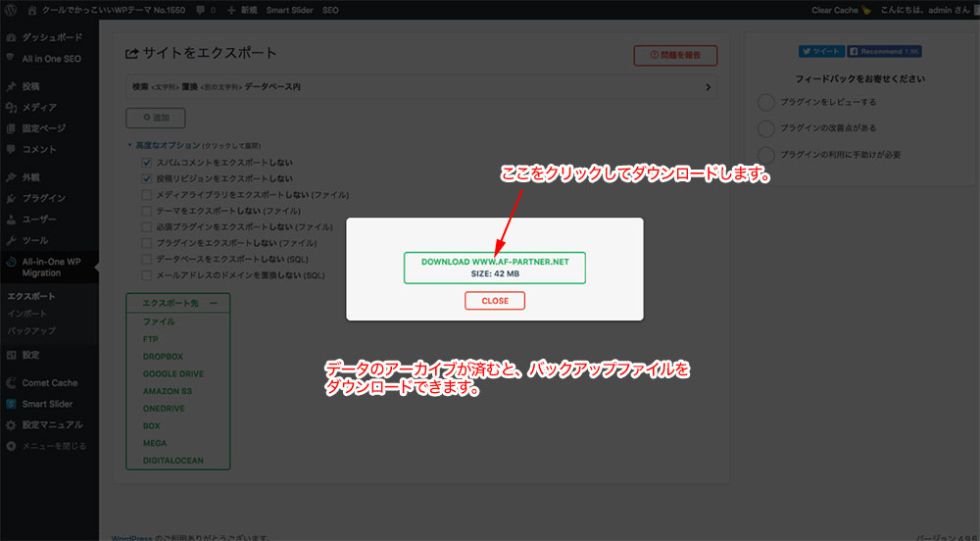Open Smart Slider sidebar icon
This screenshot has height=541, width=980.
click(x=11, y=404)
